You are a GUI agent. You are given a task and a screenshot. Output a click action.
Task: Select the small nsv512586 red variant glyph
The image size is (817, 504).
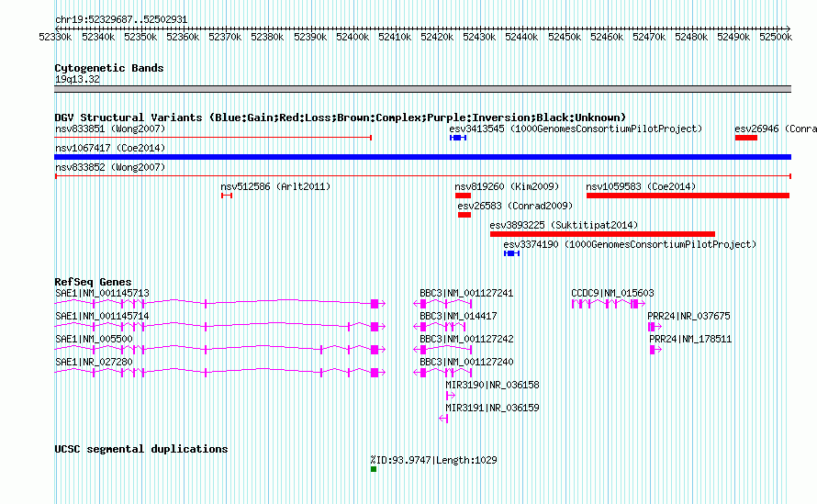(226, 196)
